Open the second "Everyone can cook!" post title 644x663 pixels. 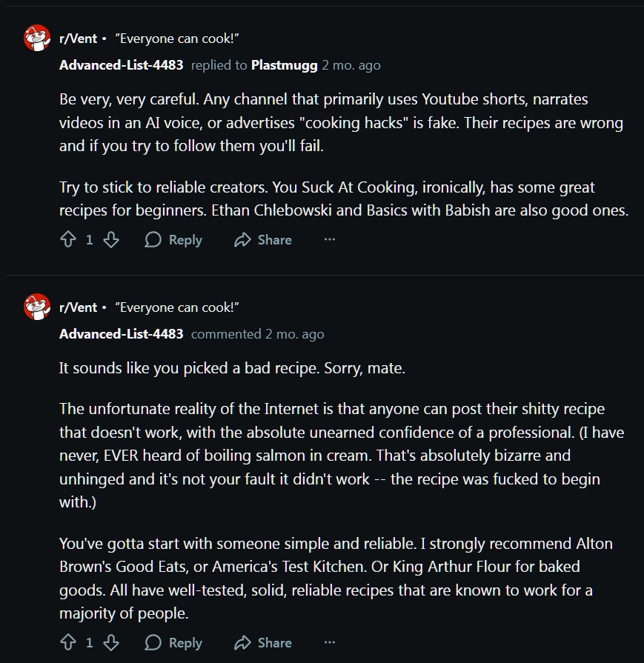177,307
